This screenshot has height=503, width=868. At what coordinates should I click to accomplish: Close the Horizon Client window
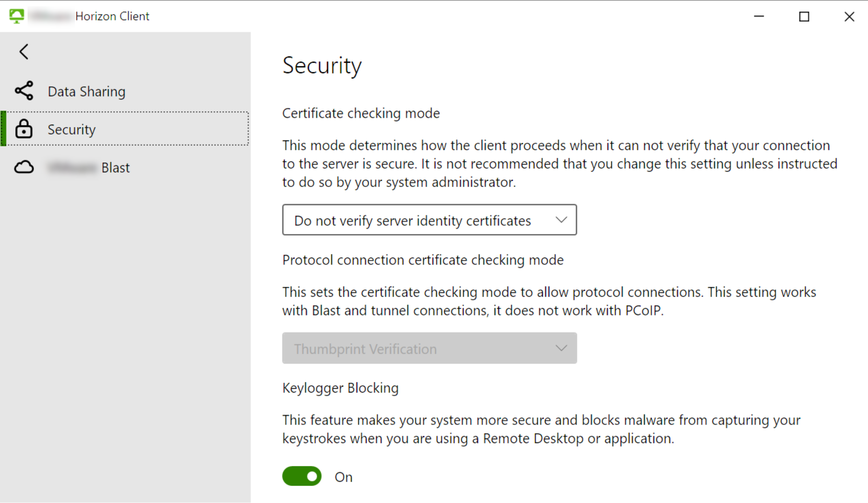[849, 16]
